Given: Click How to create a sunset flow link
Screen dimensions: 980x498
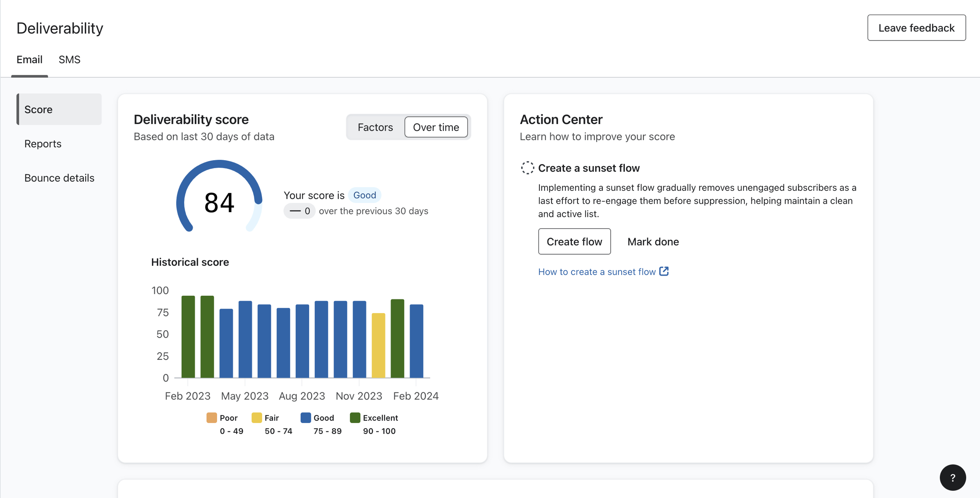Looking at the screenshot, I should [603, 271].
